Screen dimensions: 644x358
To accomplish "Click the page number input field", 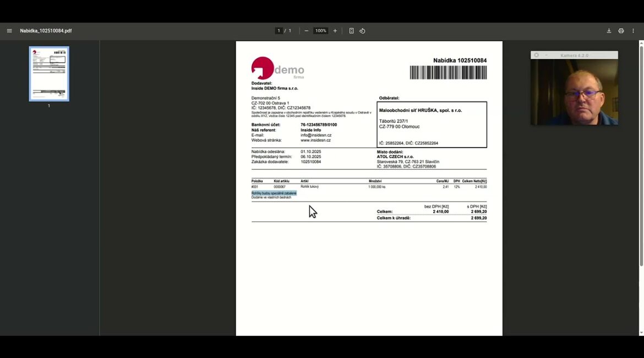I will tap(279, 31).
